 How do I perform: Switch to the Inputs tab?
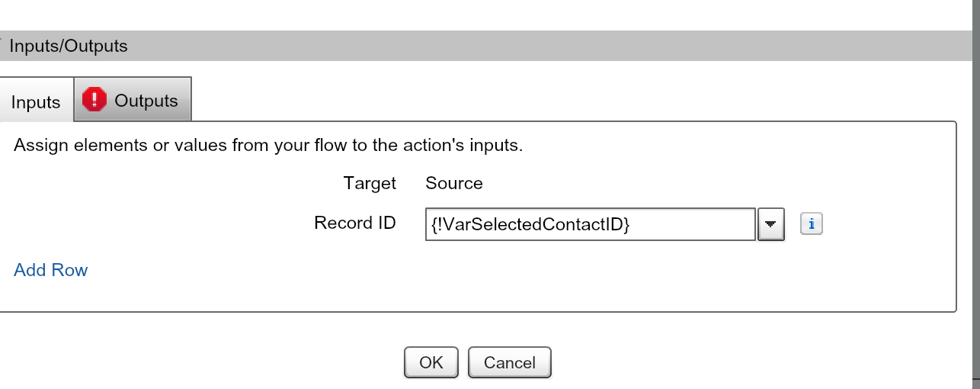coord(36,102)
